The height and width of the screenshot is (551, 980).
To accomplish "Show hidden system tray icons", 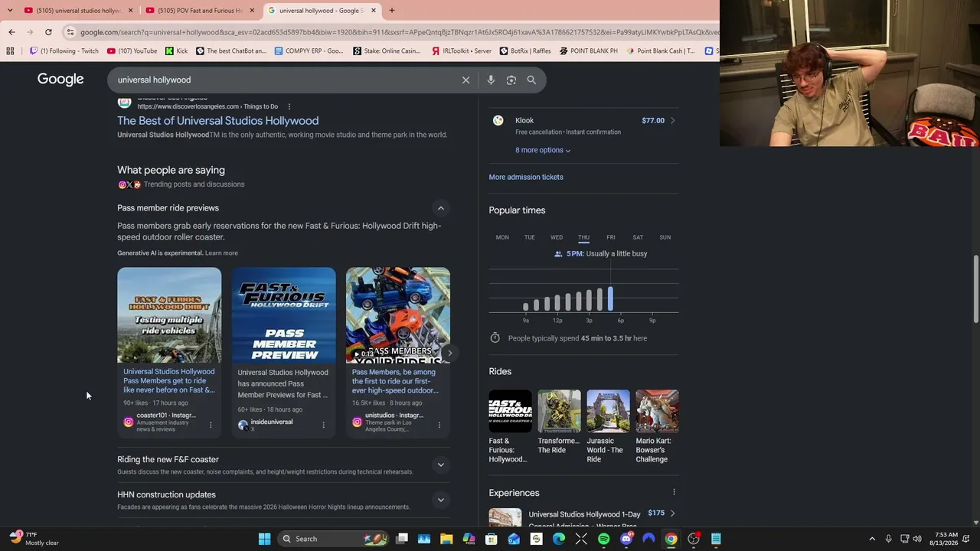I will [x=872, y=539].
